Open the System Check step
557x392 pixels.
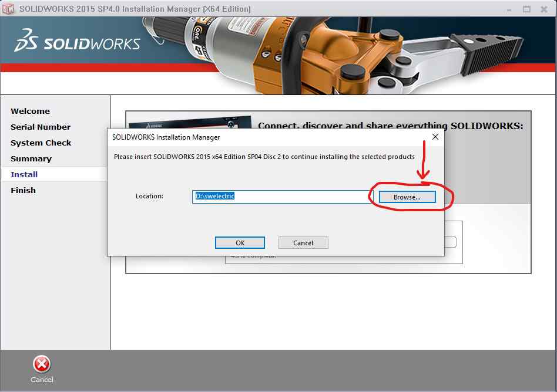click(41, 143)
